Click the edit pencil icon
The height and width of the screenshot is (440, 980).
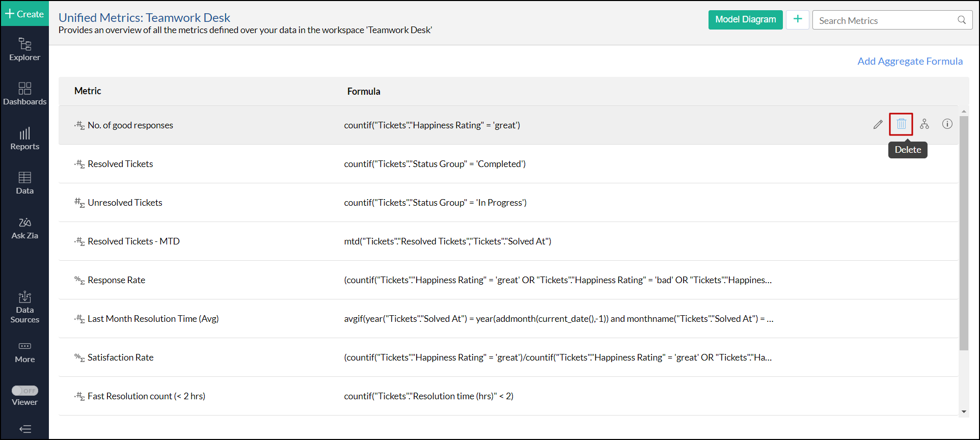coord(878,124)
